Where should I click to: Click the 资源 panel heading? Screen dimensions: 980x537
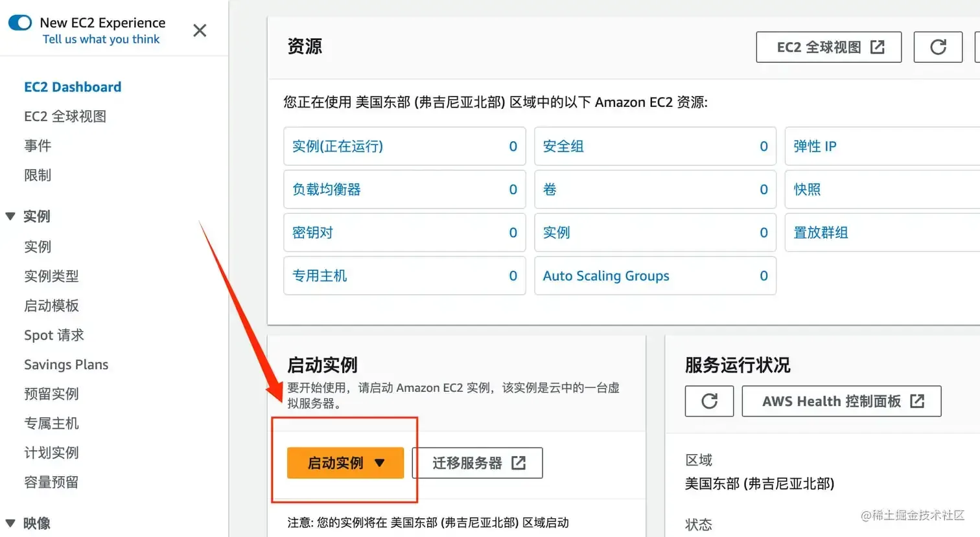305,47
